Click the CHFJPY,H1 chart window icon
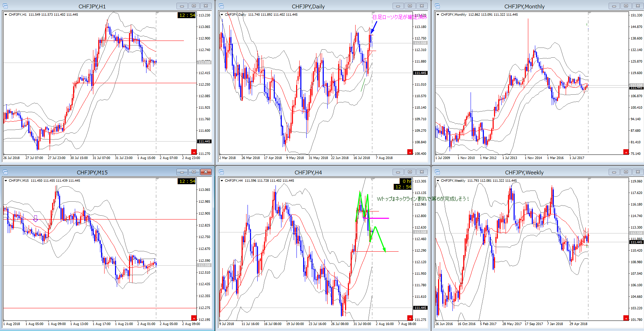 (x=5, y=6)
